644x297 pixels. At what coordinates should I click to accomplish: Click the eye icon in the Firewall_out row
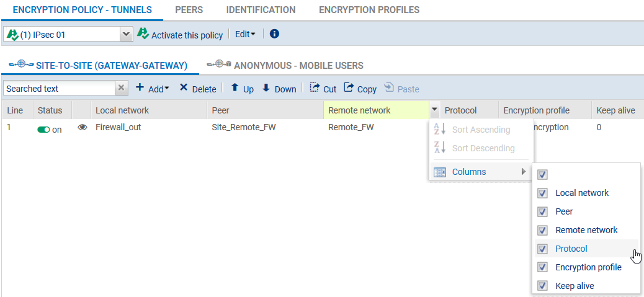82,128
